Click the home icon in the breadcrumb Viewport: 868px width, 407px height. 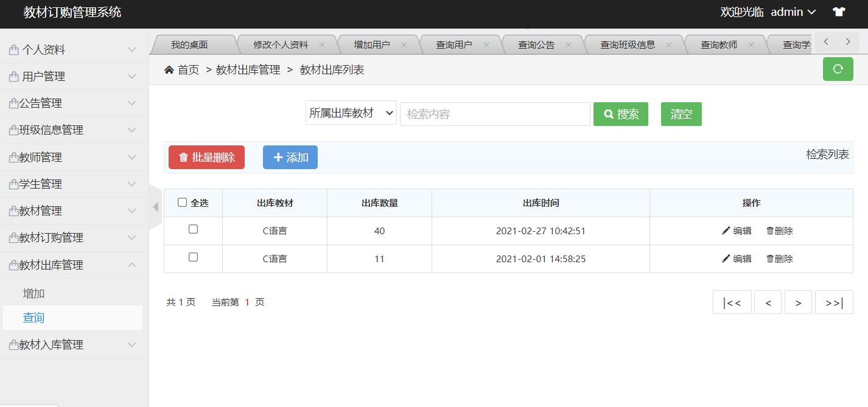(170, 69)
